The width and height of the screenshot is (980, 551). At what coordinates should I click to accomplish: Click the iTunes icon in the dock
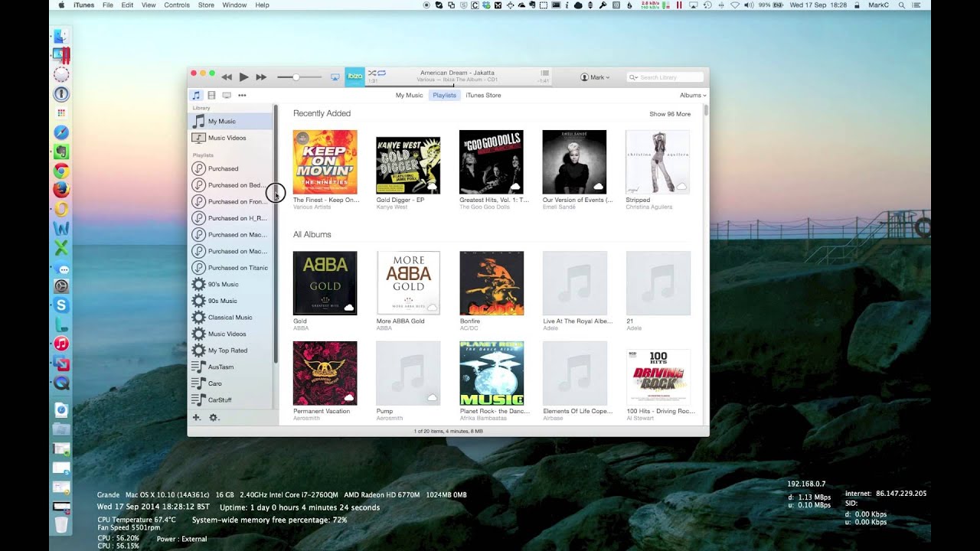tap(61, 344)
